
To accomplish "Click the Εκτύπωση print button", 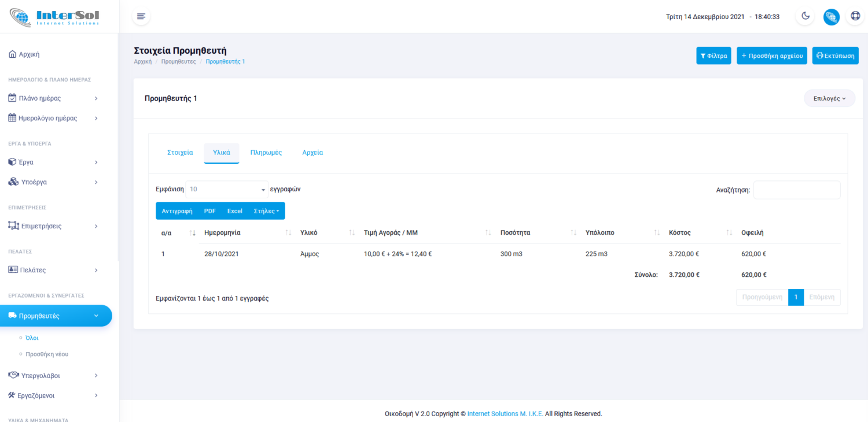I will click(x=835, y=56).
